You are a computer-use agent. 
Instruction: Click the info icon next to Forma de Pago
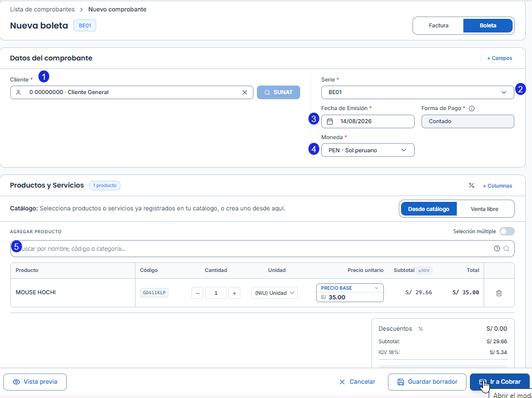[x=471, y=109]
